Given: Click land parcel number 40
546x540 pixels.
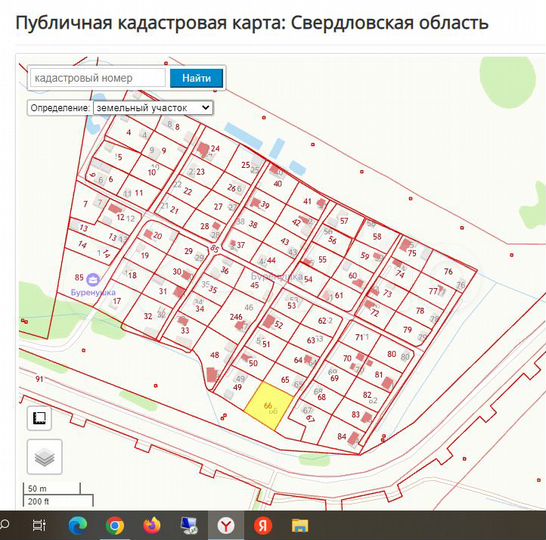Looking at the screenshot, I should pyautogui.click(x=278, y=183).
